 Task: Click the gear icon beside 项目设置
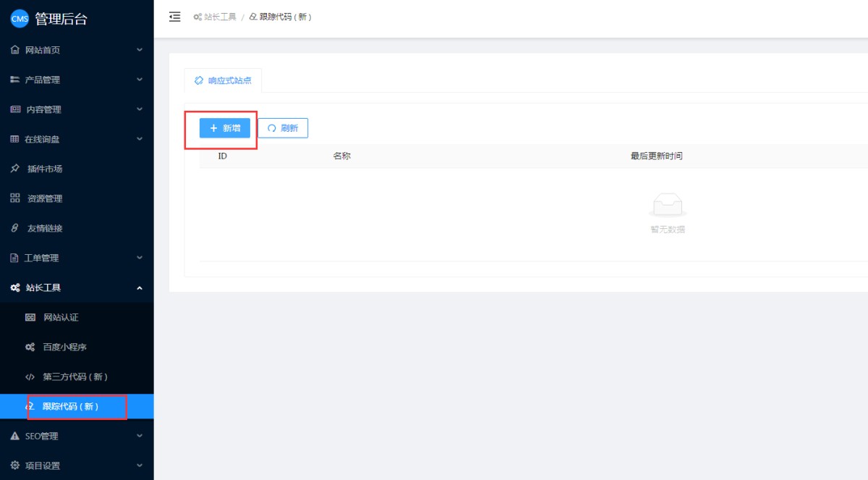click(14, 466)
